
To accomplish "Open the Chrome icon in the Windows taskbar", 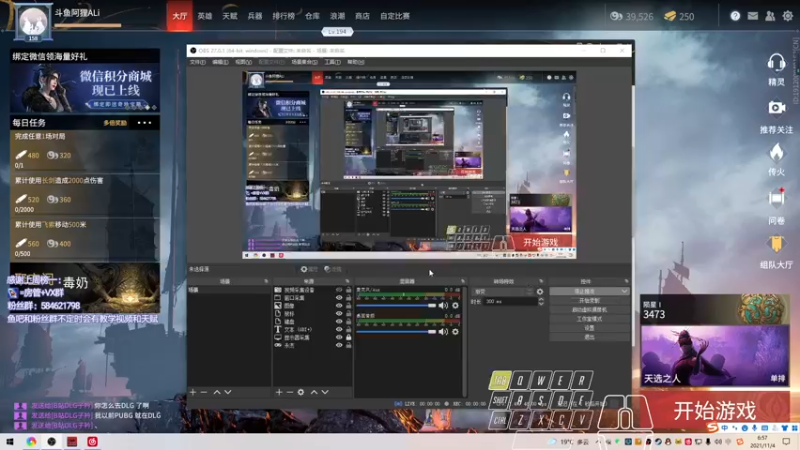I will click(31, 441).
